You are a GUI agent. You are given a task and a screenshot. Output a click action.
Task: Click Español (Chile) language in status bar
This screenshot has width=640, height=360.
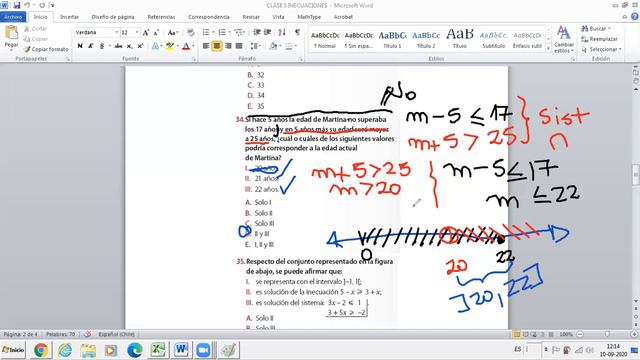pyautogui.click(x=116, y=334)
